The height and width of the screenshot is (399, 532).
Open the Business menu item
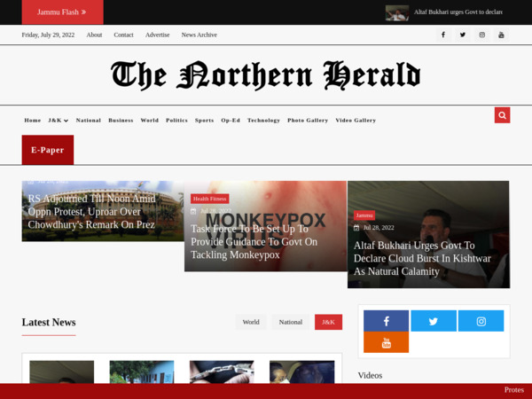point(121,120)
